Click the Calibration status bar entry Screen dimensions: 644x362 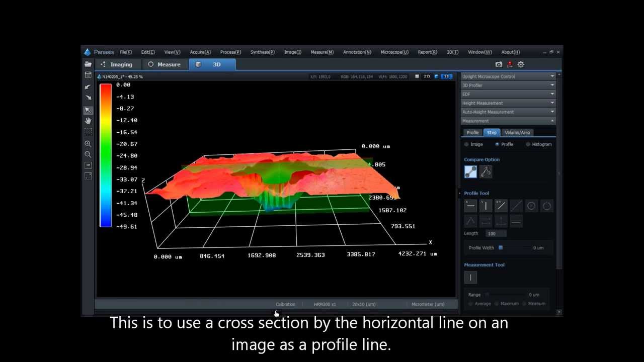point(285,304)
